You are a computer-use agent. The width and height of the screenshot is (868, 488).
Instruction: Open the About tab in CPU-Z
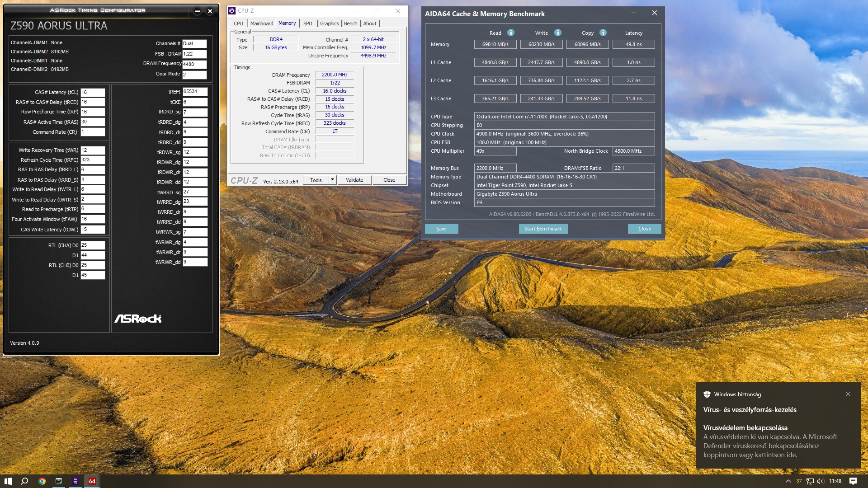pos(370,23)
